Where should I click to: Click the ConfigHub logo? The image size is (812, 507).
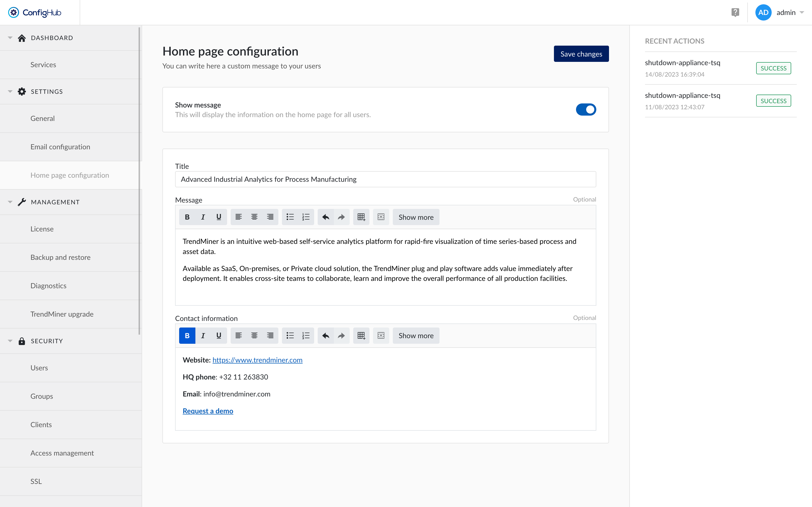click(35, 12)
